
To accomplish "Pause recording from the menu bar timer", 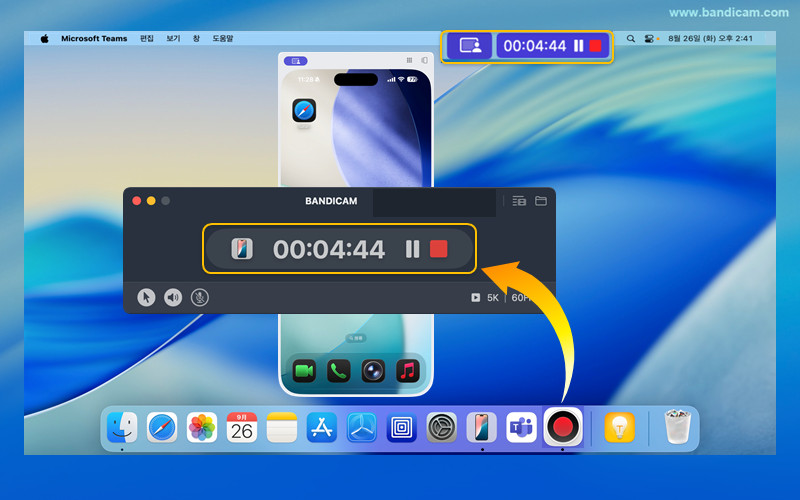I will pos(578,45).
